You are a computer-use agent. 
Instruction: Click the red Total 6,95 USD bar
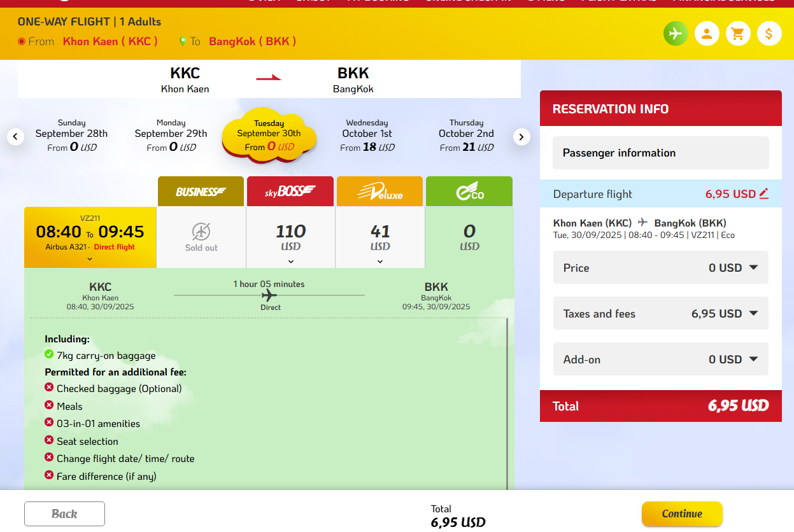click(661, 406)
